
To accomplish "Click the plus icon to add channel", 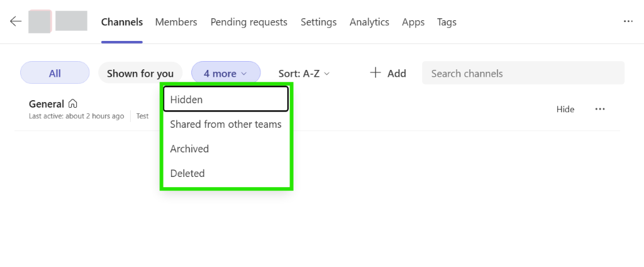I will tap(375, 73).
